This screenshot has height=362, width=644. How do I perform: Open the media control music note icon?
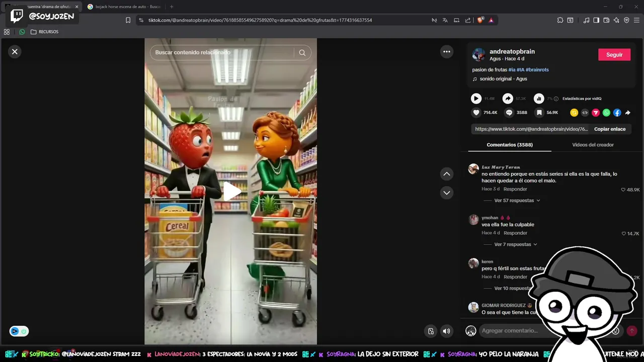point(586,20)
